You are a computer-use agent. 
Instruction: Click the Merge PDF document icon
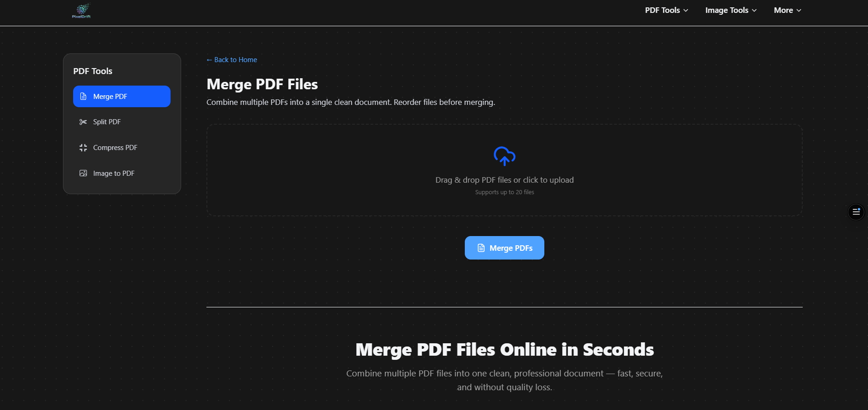83,96
